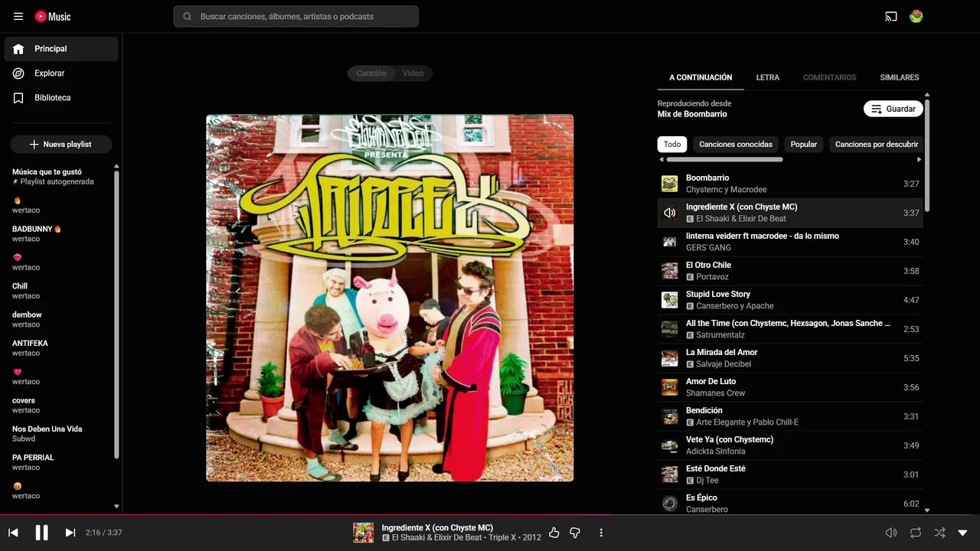Click the Triple X album artwork
Screen dimensions: 980x551
(x=390, y=298)
